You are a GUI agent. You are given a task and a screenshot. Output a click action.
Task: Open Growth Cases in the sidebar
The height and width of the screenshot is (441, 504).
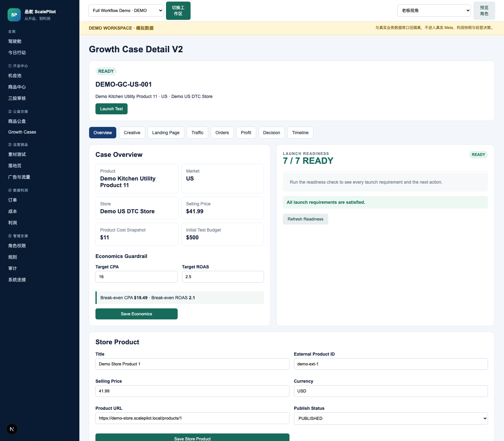[x=22, y=132]
